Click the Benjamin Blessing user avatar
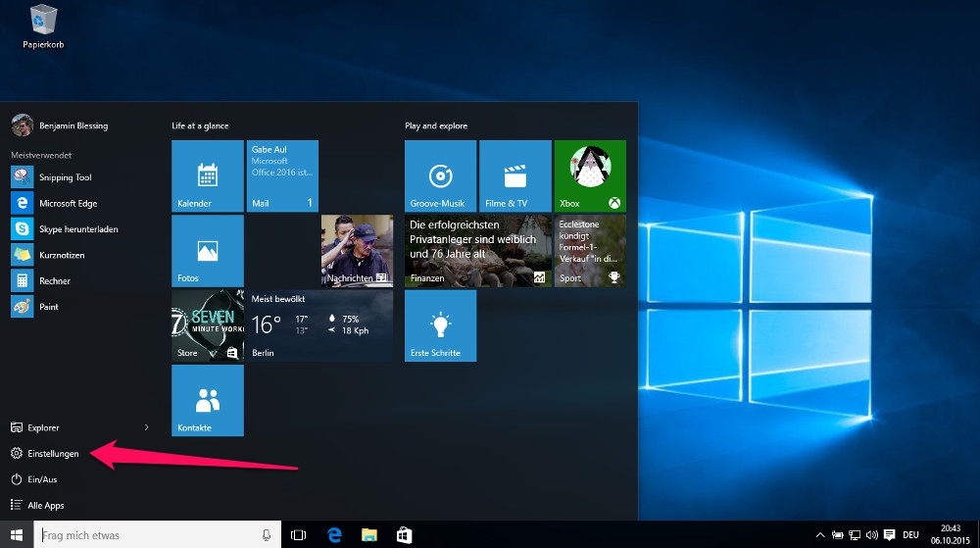This screenshot has height=548, width=980. (22, 125)
